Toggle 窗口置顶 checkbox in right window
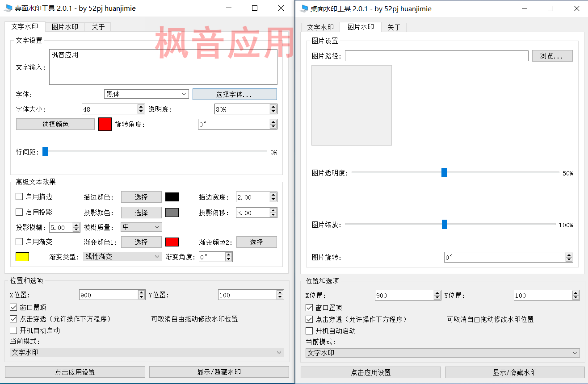This screenshot has height=384, width=588. click(x=309, y=308)
